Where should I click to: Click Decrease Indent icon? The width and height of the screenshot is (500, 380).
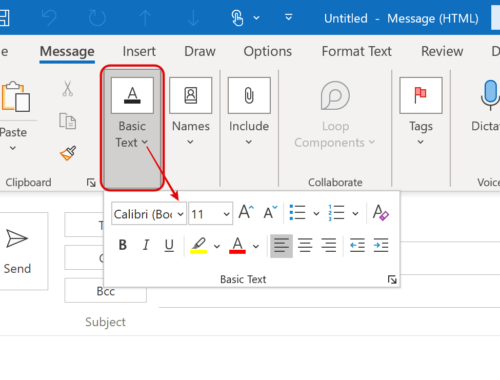pos(357,245)
